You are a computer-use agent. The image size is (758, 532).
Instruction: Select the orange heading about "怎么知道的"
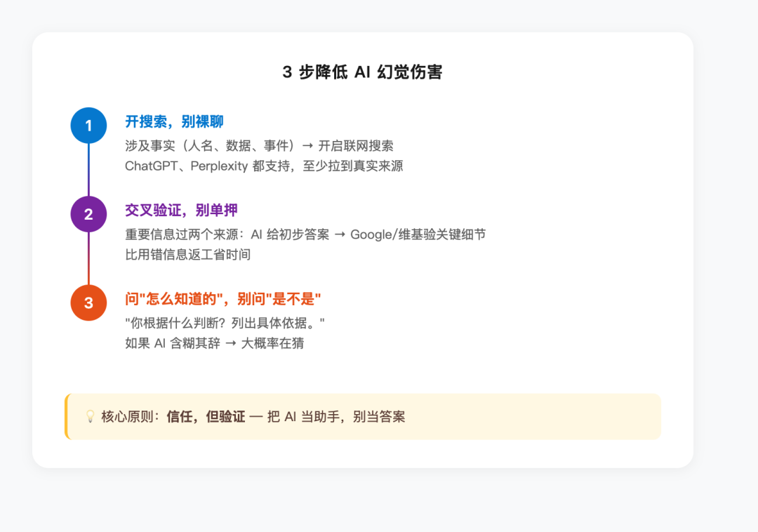223,299
